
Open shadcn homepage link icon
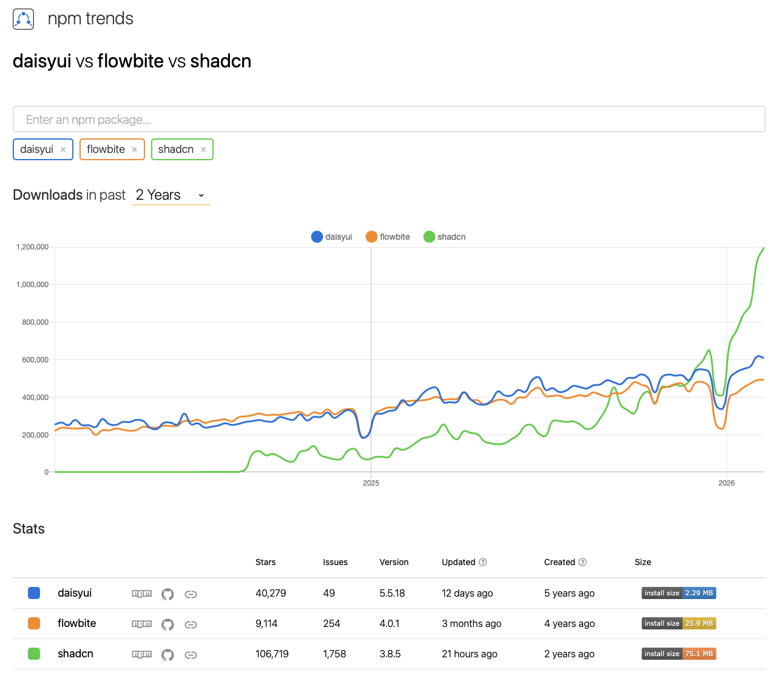[191, 655]
